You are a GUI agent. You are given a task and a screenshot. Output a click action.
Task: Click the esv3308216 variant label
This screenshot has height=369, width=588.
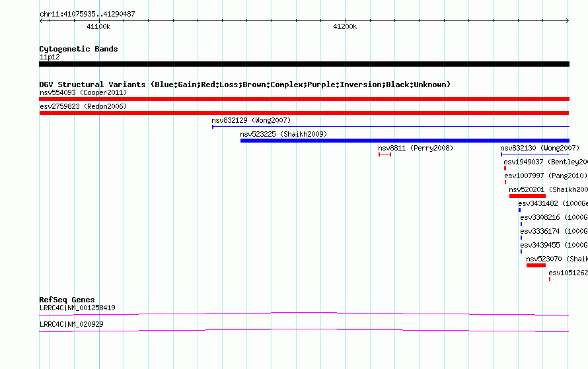[x=554, y=217]
